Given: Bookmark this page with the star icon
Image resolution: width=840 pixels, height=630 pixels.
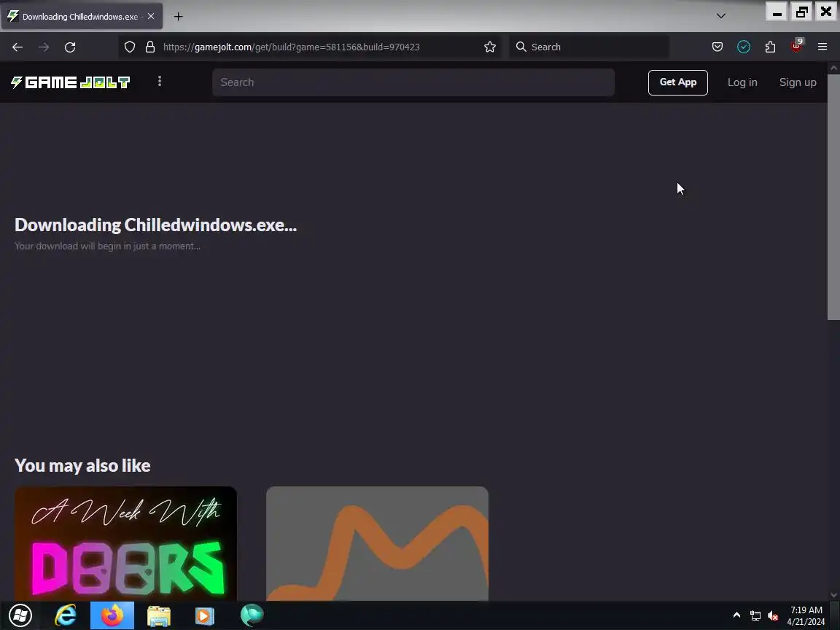Looking at the screenshot, I should (x=490, y=47).
